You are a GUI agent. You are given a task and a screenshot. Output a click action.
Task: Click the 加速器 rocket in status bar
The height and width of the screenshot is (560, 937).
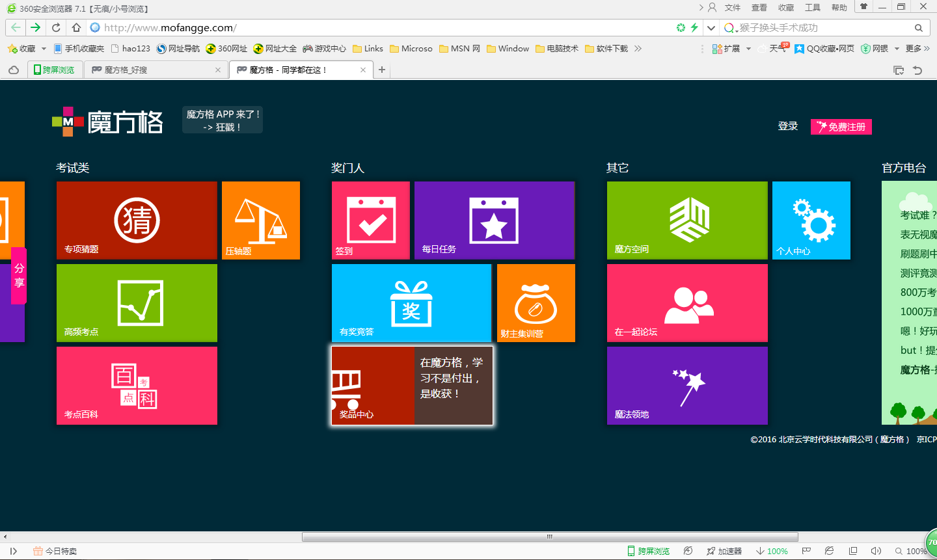click(x=724, y=551)
